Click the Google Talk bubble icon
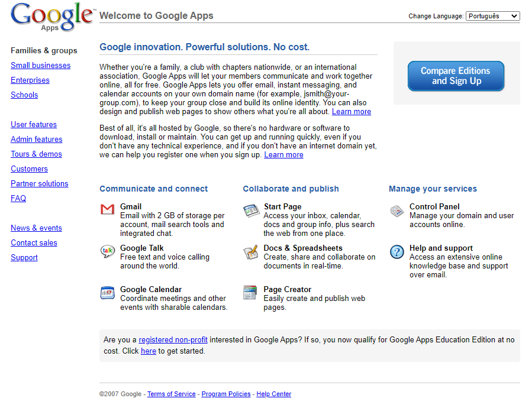Image resolution: width=532 pixels, height=408 pixels. (x=107, y=251)
